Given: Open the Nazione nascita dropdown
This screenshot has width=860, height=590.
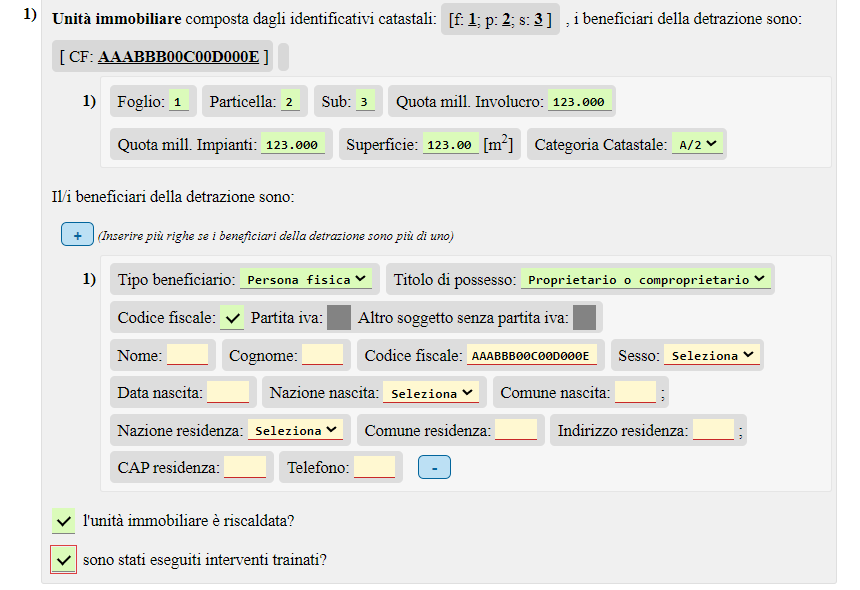Looking at the screenshot, I should click(431, 393).
